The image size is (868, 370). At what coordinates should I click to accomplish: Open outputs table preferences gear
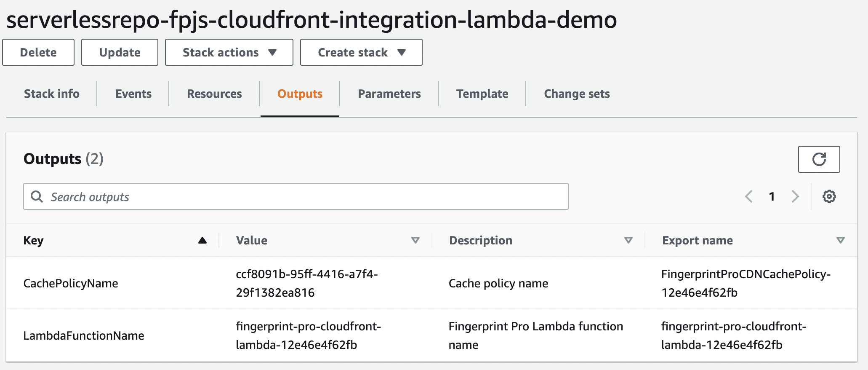tap(829, 196)
